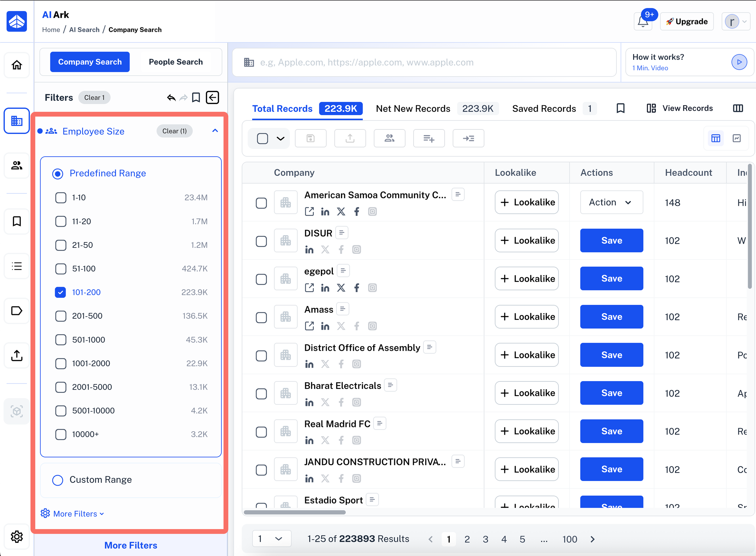Viewport: 756px width, 556px height.
Task: Open tags icon in left sidebar
Action: (x=17, y=311)
